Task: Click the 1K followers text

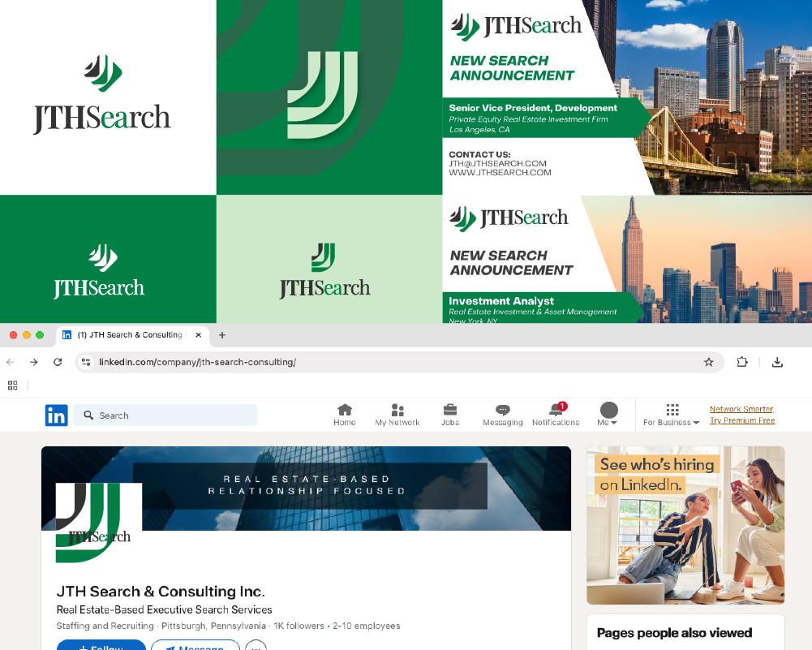Action: coord(299,626)
